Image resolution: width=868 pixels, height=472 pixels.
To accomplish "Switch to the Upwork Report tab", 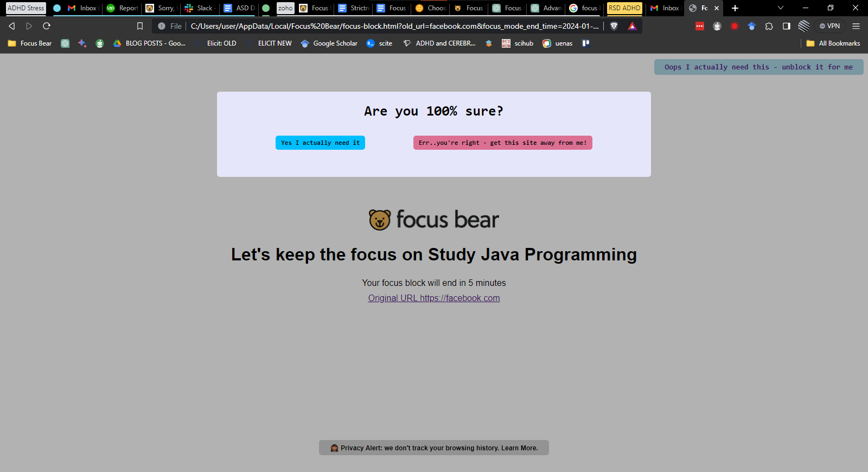I will click(123, 8).
